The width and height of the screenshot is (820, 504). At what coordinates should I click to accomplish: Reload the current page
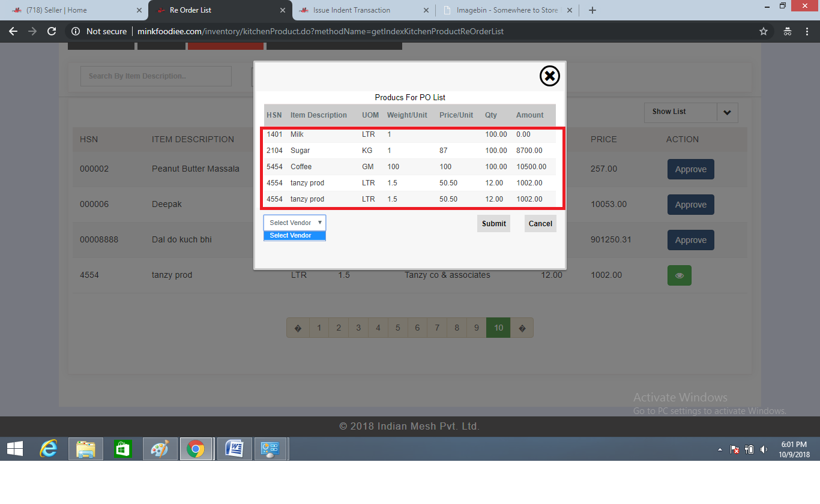tap(52, 31)
